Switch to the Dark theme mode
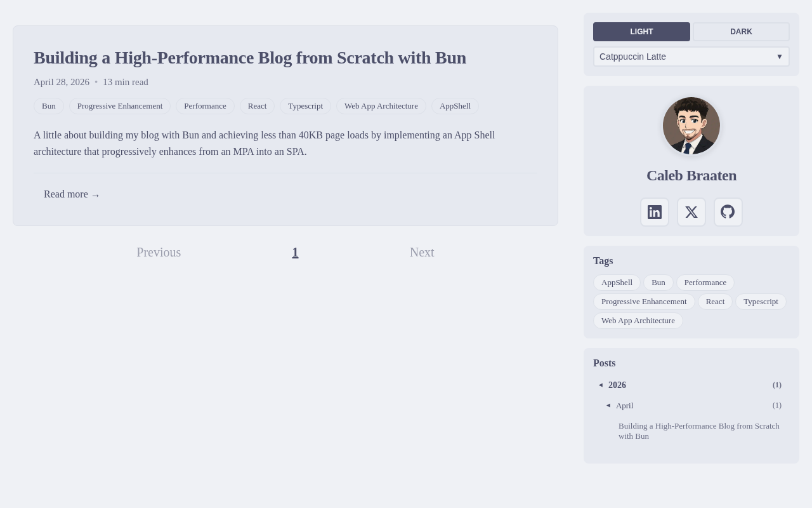Viewport: 812px width, 508px height. (x=741, y=32)
